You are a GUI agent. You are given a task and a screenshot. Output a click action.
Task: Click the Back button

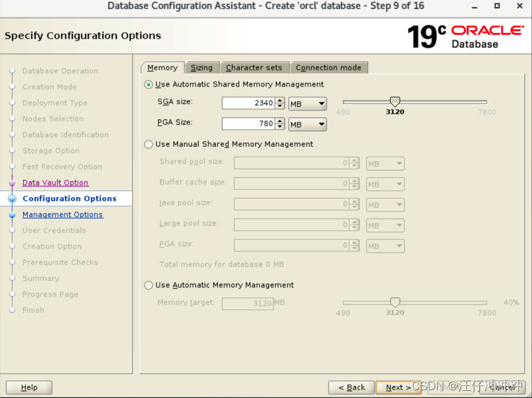(x=351, y=387)
